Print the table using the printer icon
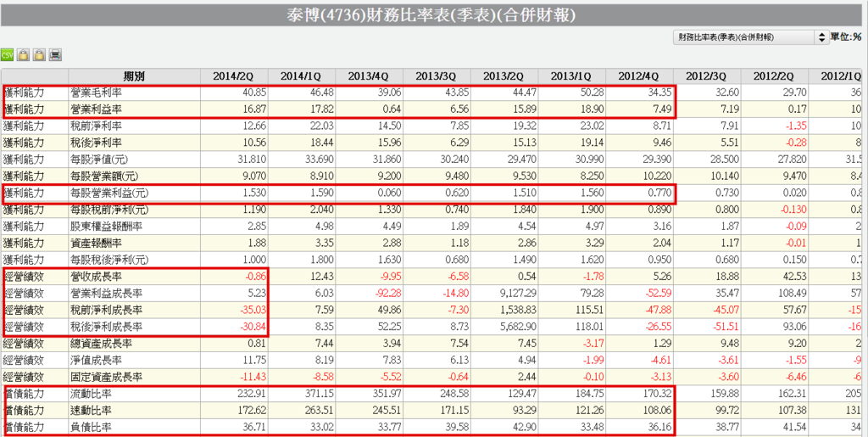This screenshot has height=437, width=868. pyautogui.click(x=55, y=55)
